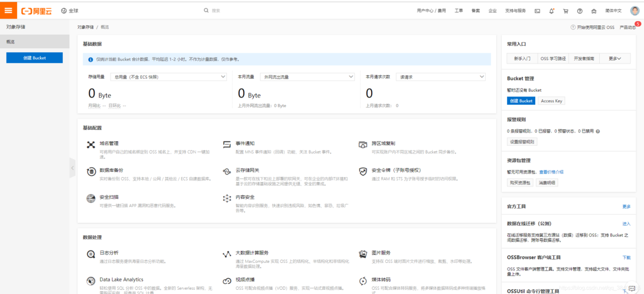Open the shopping cart icon
This screenshot has height=294, width=644.
566,11
